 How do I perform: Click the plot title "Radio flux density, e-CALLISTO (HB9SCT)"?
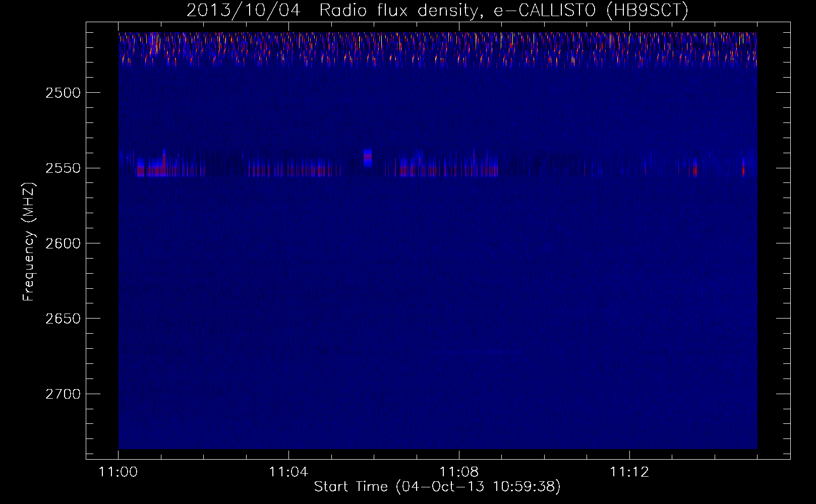[503, 11]
